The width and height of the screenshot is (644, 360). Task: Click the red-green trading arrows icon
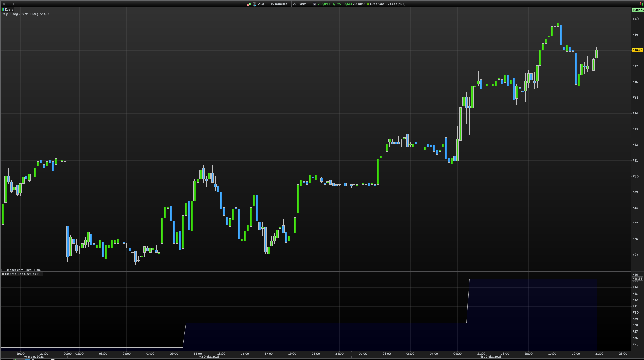pos(641,4)
